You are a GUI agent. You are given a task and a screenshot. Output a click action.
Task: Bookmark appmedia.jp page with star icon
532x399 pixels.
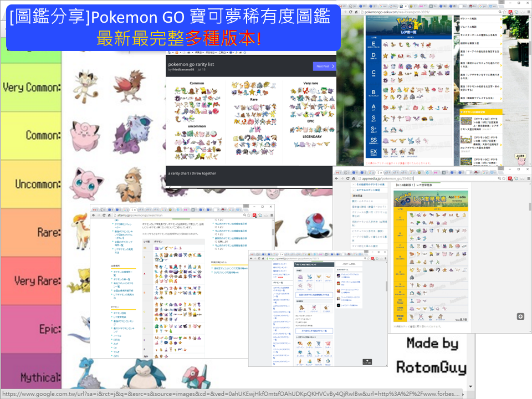point(504,178)
